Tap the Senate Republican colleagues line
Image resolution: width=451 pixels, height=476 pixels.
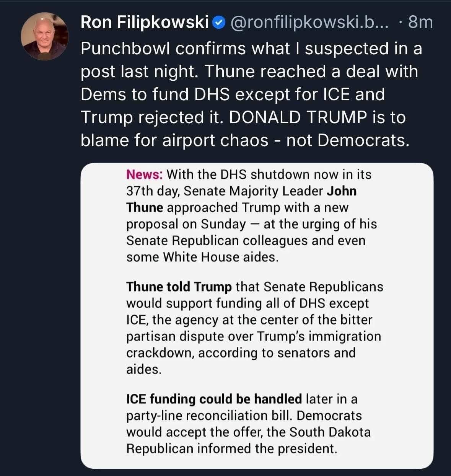coord(246,240)
